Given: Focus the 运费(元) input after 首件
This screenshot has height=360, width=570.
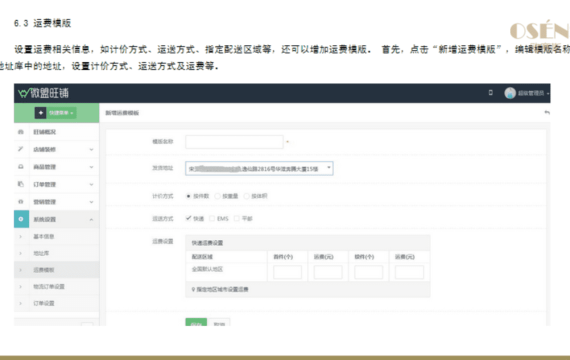Looking at the screenshot, I should pos(328,272).
